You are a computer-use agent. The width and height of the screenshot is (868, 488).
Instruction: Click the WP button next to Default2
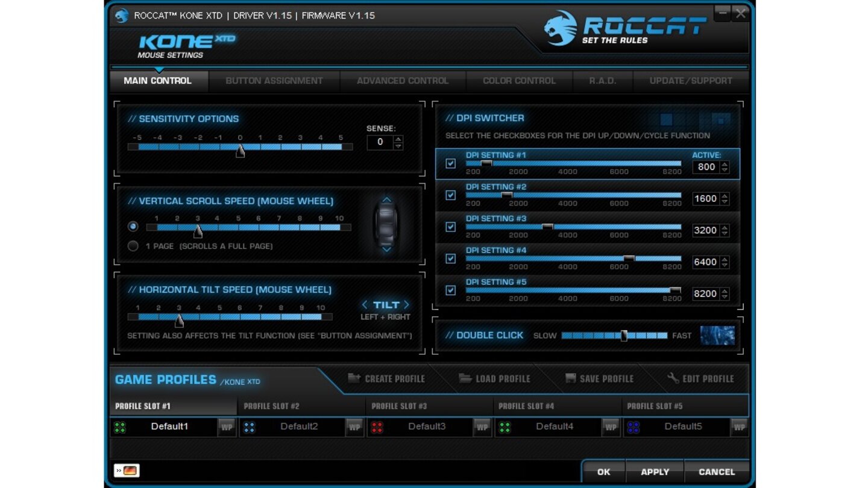pos(354,427)
